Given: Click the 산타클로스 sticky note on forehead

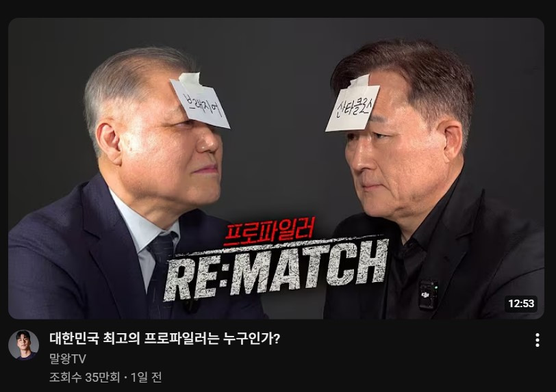Looking at the screenshot, I should (351, 105).
